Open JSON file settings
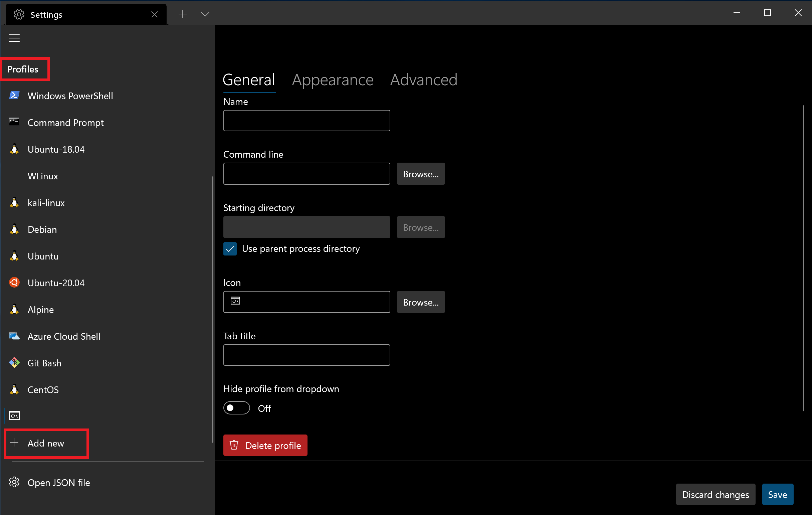Viewport: 812px width, 515px height. pyautogui.click(x=58, y=483)
